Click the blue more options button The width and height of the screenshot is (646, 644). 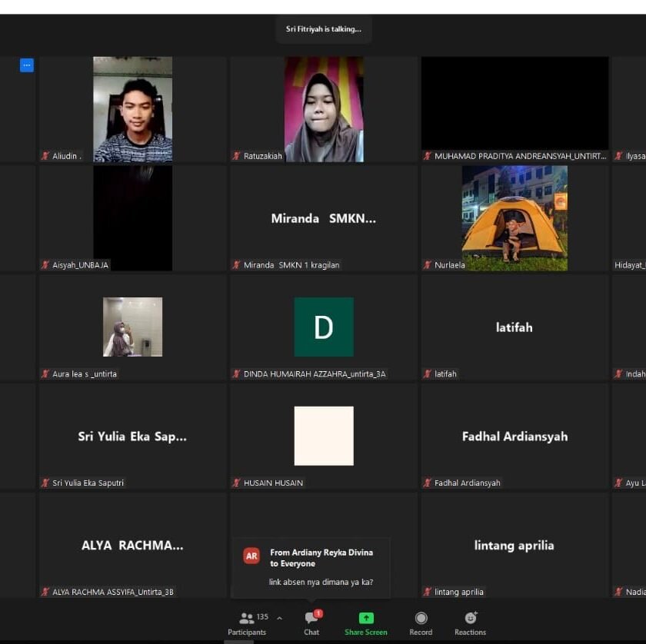pyautogui.click(x=27, y=65)
